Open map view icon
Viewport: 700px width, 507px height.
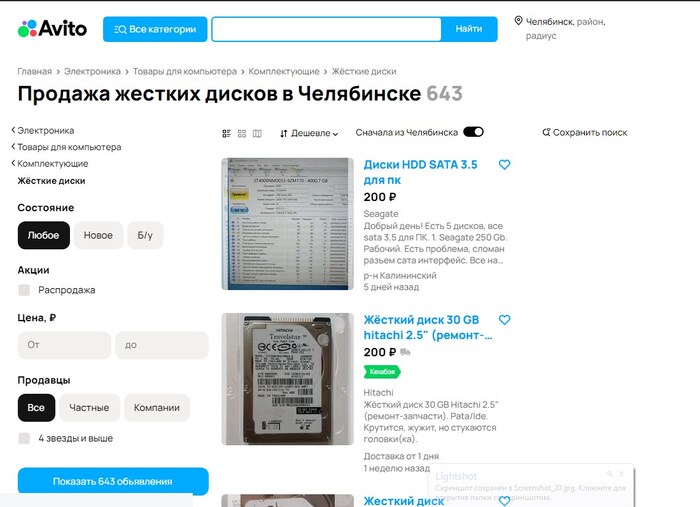(257, 133)
